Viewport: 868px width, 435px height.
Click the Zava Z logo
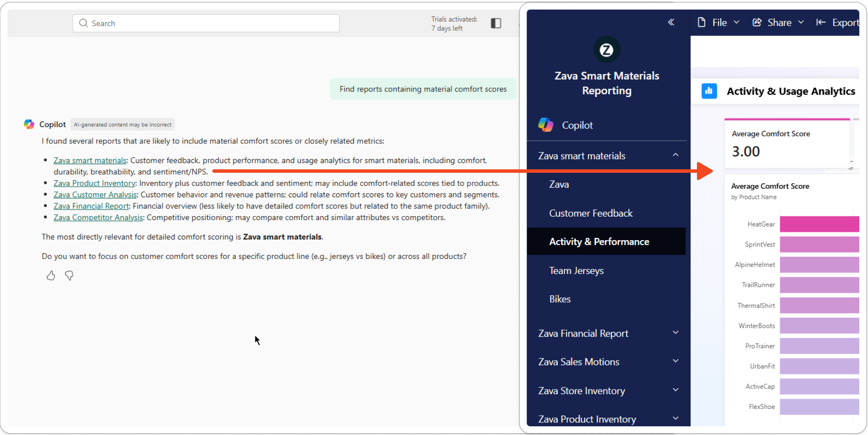[x=607, y=50]
